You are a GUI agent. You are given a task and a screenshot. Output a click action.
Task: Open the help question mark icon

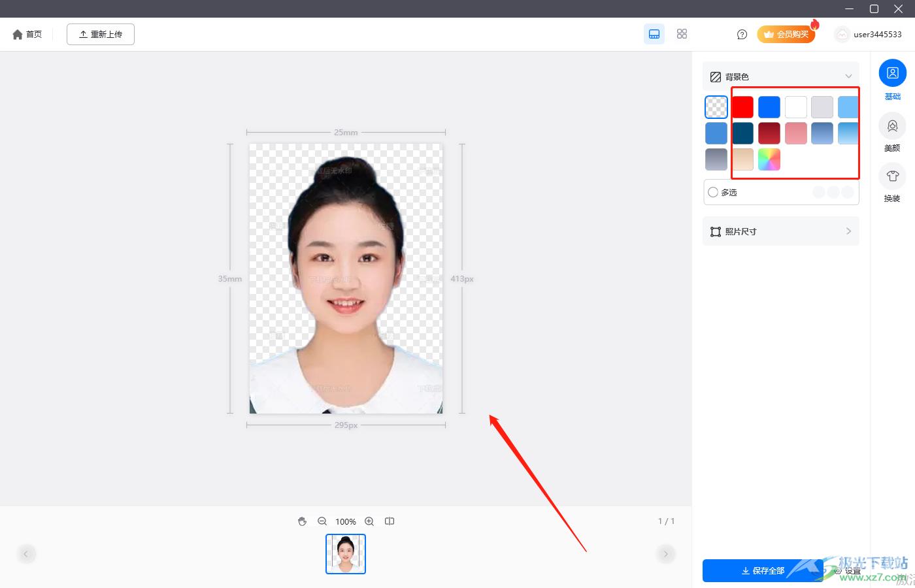tap(742, 35)
